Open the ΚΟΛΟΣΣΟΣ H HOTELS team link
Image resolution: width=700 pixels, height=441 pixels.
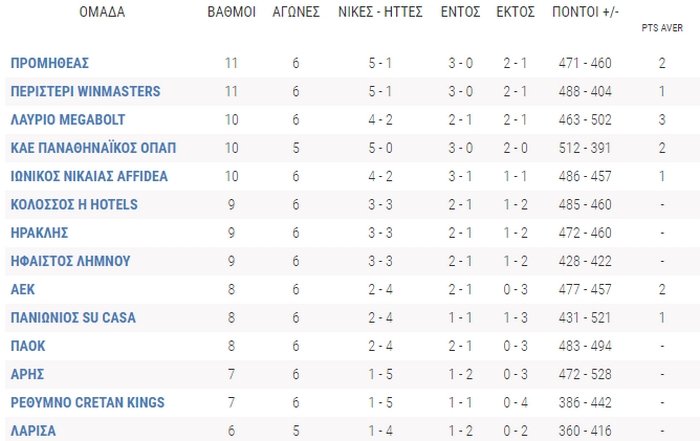(74, 204)
